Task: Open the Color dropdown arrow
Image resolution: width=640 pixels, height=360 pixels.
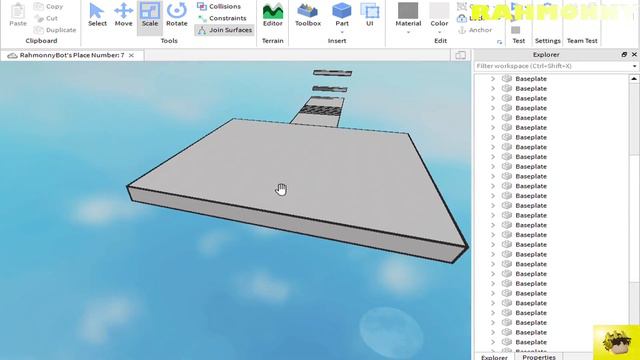Action: pyautogui.click(x=439, y=32)
